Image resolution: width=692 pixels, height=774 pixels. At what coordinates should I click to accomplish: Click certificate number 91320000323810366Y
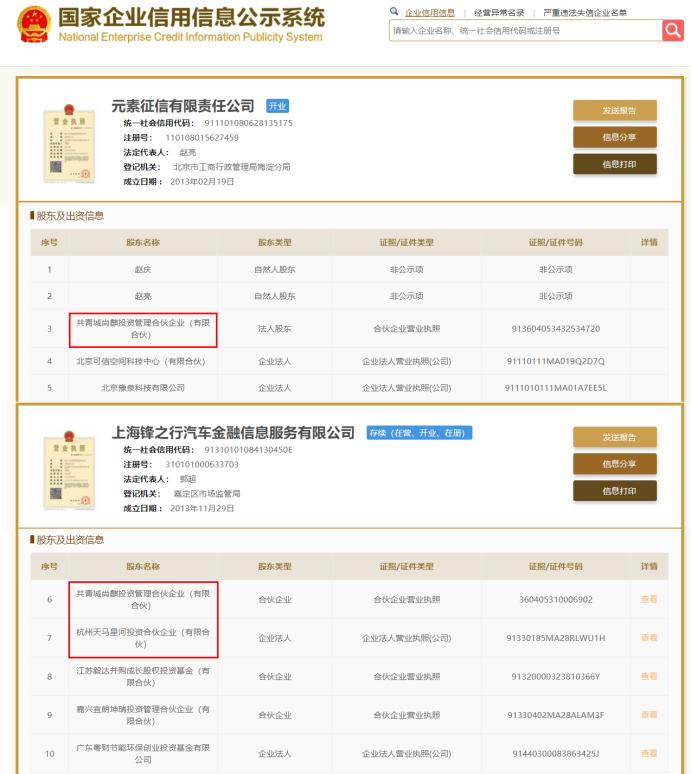click(x=556, y=676)
